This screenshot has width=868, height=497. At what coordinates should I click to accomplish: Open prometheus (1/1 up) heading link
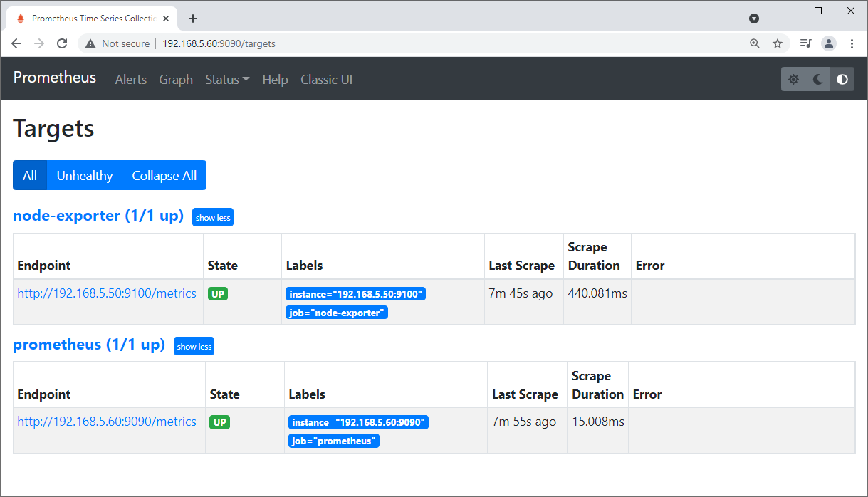(x=89, y=345)
